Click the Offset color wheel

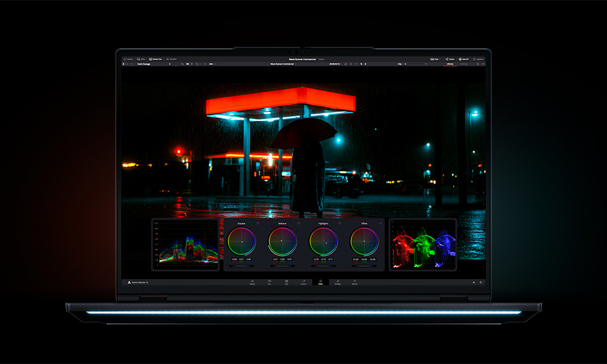[x=364, y=241]
